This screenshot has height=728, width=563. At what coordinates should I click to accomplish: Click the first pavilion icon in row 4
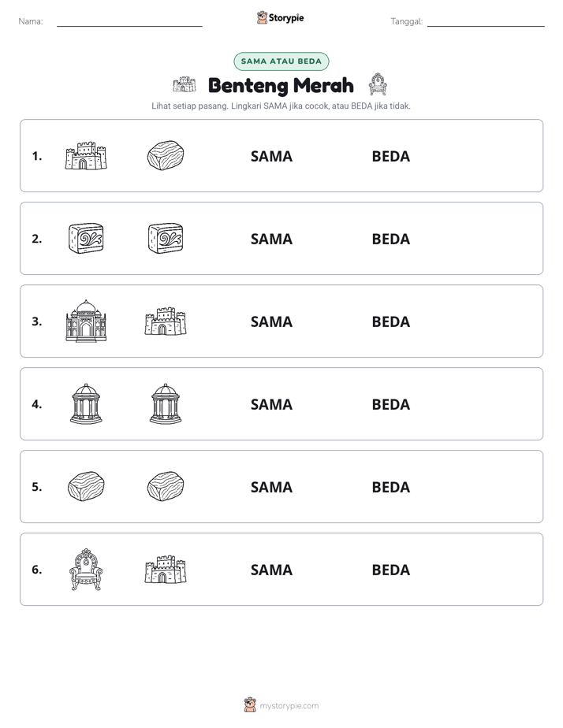point(86,403)
